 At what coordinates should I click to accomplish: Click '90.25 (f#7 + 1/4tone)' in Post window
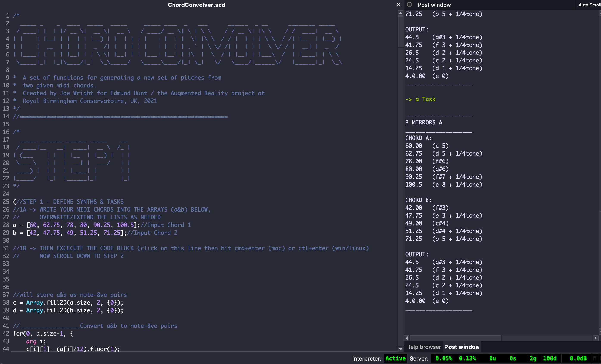click(444, 177)
